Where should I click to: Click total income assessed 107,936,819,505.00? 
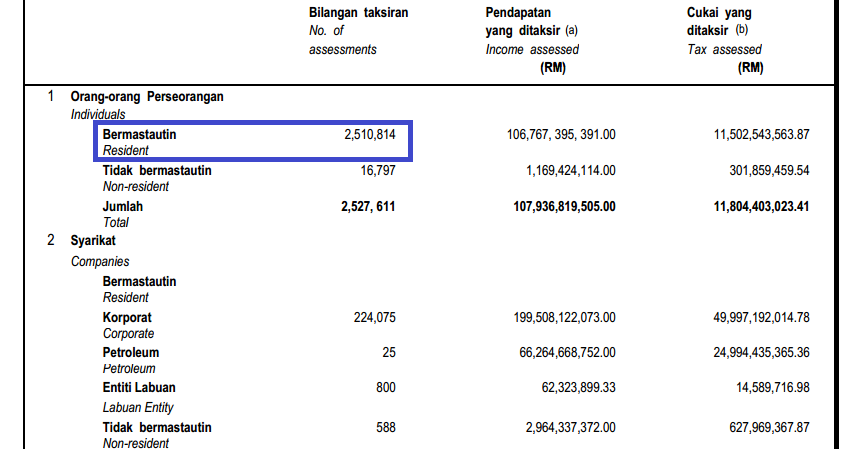pyautogui.click(x=564, y=207)
